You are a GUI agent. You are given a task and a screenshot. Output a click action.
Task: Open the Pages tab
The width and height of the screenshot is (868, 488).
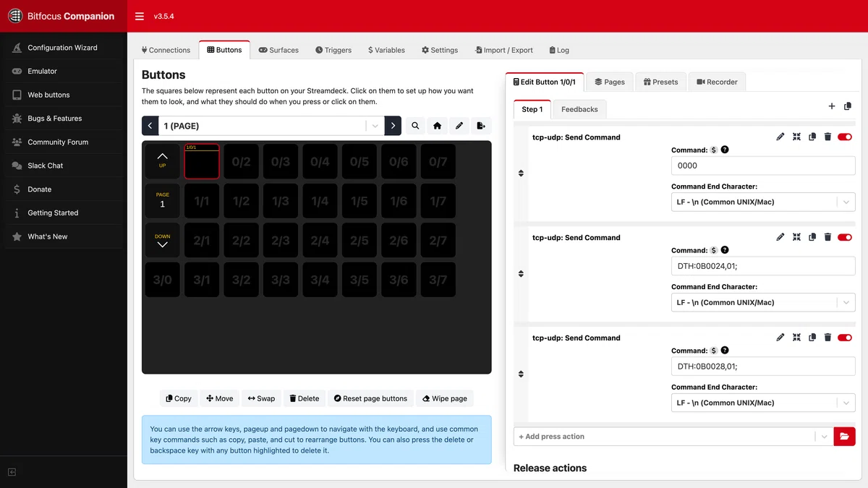(x=609, y=82)
